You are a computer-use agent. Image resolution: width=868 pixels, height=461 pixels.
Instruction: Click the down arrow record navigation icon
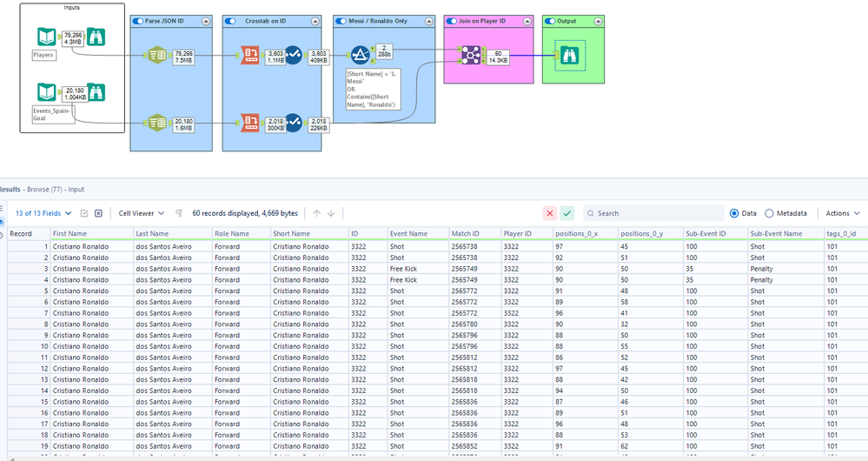[331, 213]
